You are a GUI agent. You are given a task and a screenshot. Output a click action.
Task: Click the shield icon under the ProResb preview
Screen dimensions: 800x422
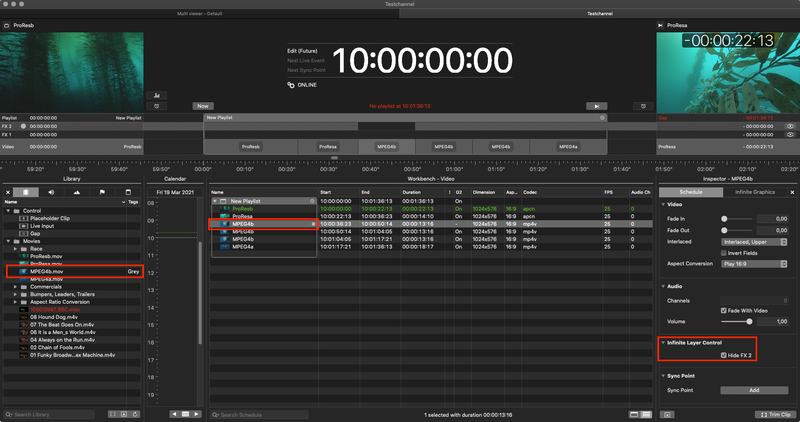pos(157,106)
